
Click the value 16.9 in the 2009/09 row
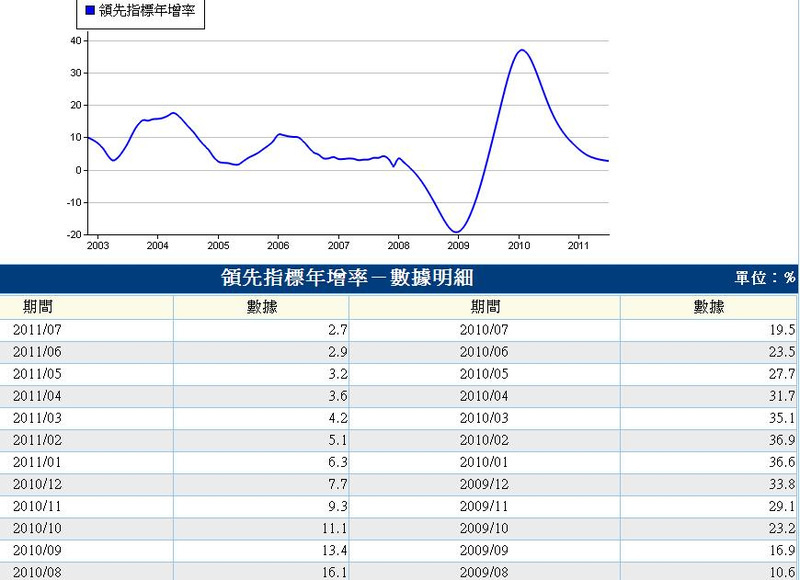(782, 550)
